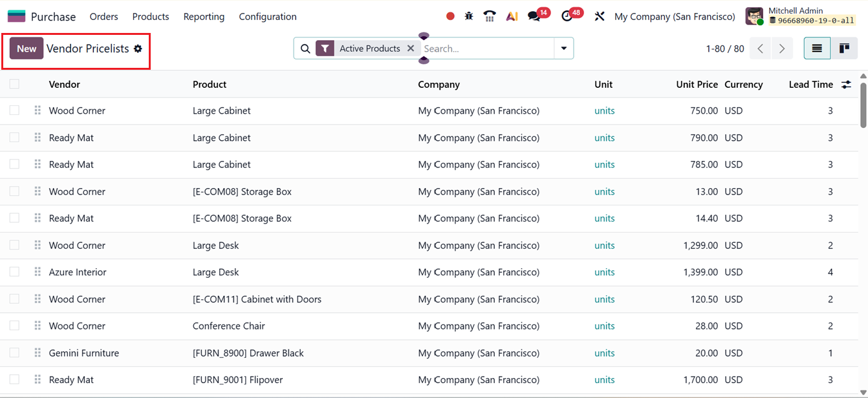Viewport: 868px width, 398px height.
Task: Open the VoIP phone icon
Action: pyautogui.click(x=490, y=16)
